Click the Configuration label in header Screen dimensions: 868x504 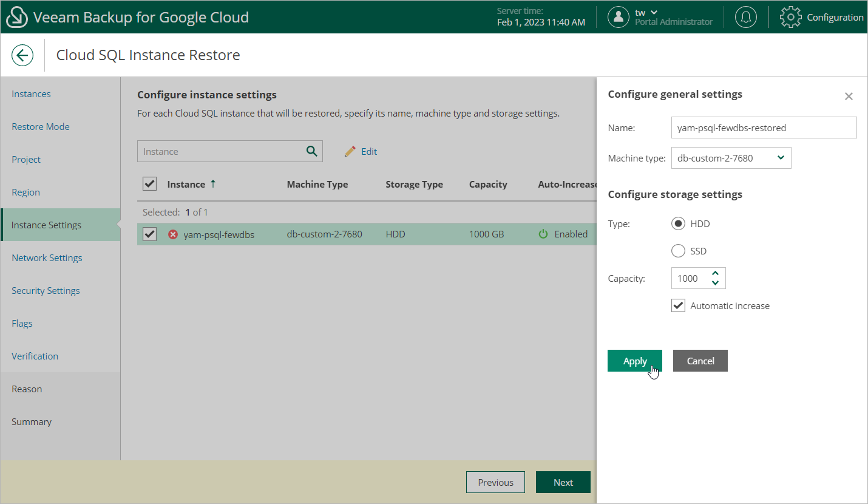pos(835,18)
